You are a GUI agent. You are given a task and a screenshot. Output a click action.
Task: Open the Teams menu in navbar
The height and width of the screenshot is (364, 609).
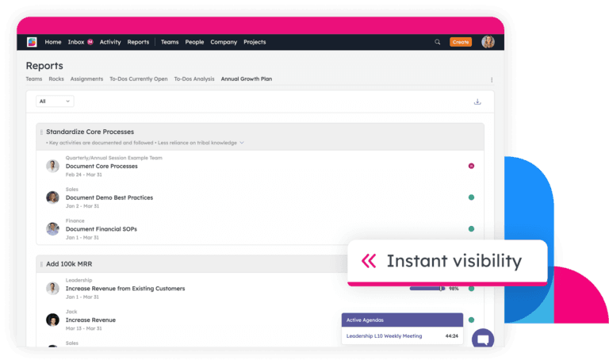170,42
